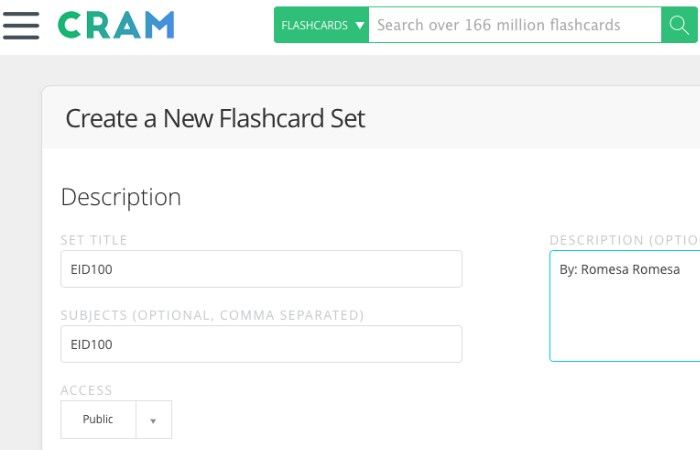Click into the Set Title field
Image resolution: width=700 pixels, height=450 pixels.
pos(261,269)
